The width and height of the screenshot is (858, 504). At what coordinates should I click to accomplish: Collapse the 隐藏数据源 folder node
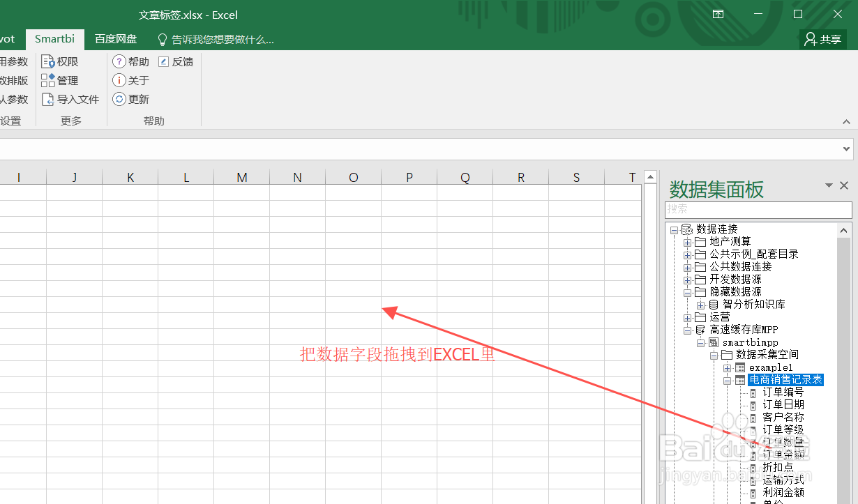point(687,292)
